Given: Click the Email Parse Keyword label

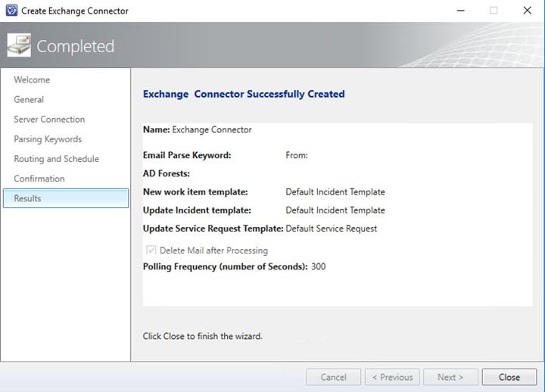Looking at the screenshot, I should pos(187,155).
